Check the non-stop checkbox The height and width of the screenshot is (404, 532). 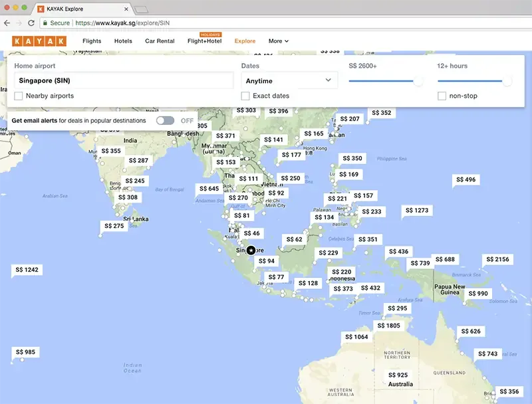[442, 96]
